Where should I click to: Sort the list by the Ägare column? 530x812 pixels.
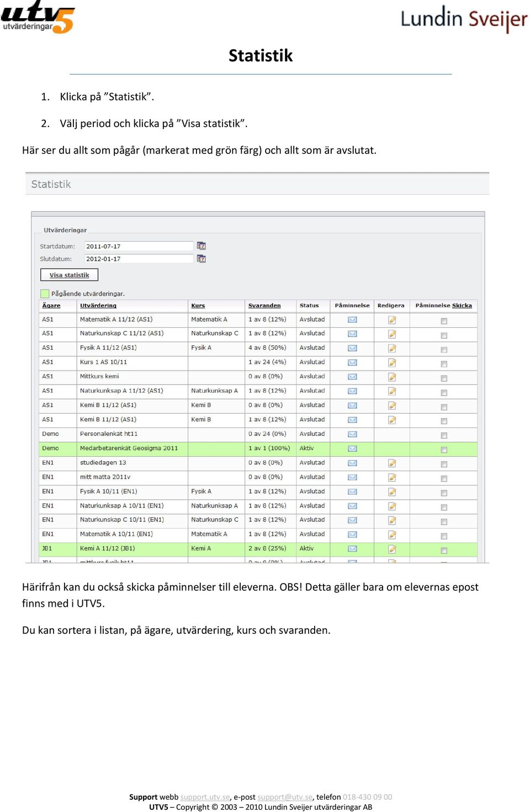51,306
